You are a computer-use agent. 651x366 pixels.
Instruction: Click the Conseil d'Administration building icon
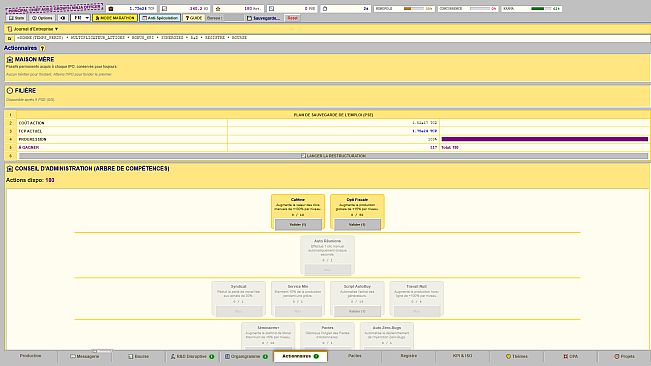pyautogui.click(x=10, y=169)
